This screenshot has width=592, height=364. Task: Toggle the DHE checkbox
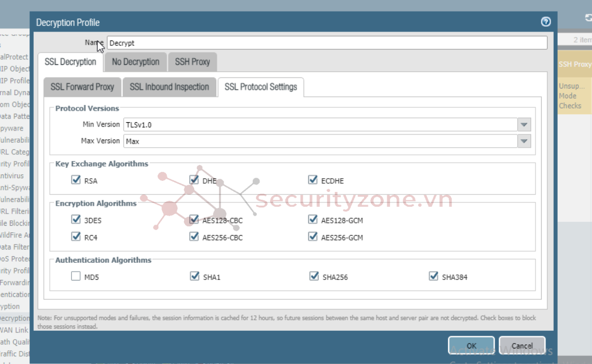pyautogui.click(x=194, y=180)
